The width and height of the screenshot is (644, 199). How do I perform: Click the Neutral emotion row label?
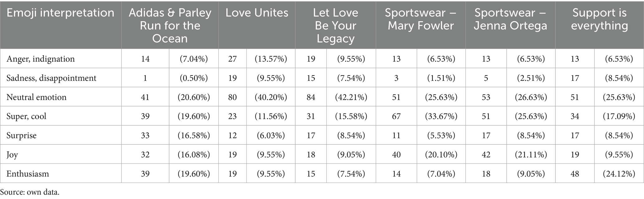pos(36,97)
